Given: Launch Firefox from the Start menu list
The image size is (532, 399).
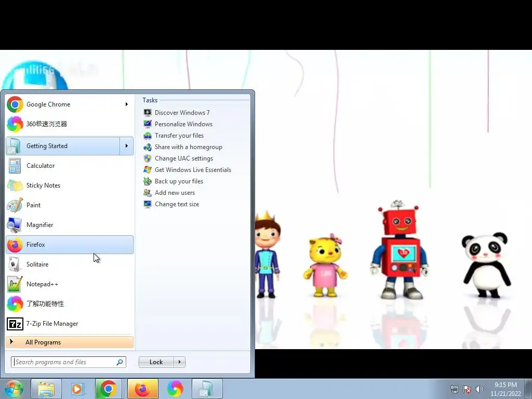Looking at the screenshot, I should pos(70,245).
